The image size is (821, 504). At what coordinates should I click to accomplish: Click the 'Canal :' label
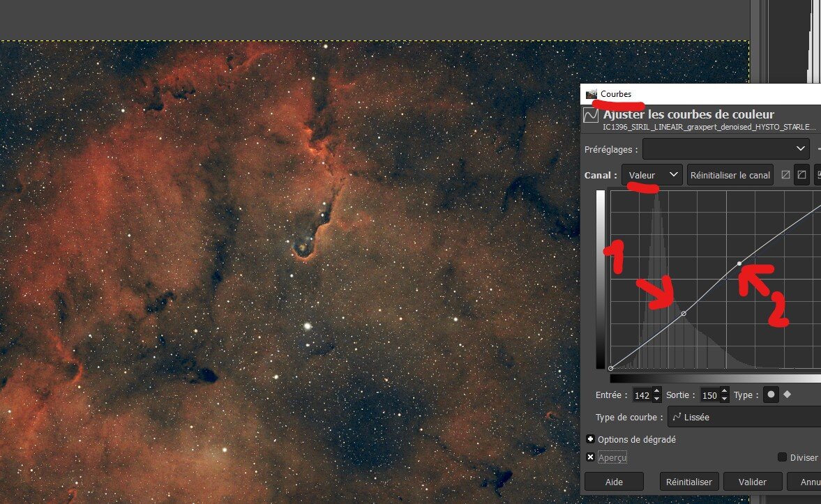[x=601, y=175]
